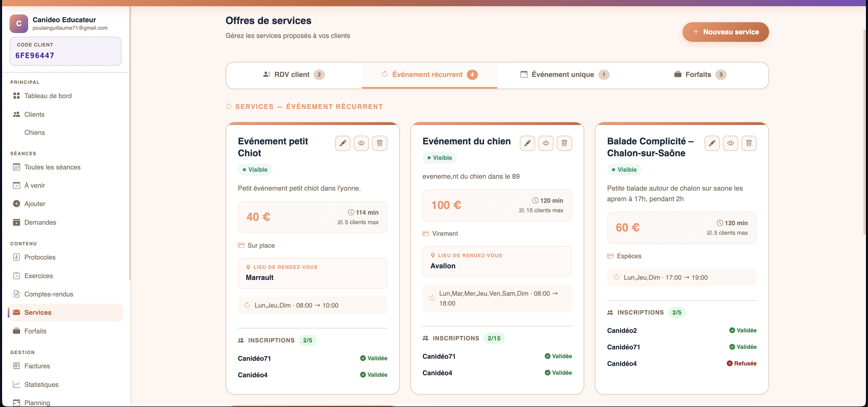Click the Services briefcase icon
This screenshot has height=407, width=868.
click(x=16, y=312)
